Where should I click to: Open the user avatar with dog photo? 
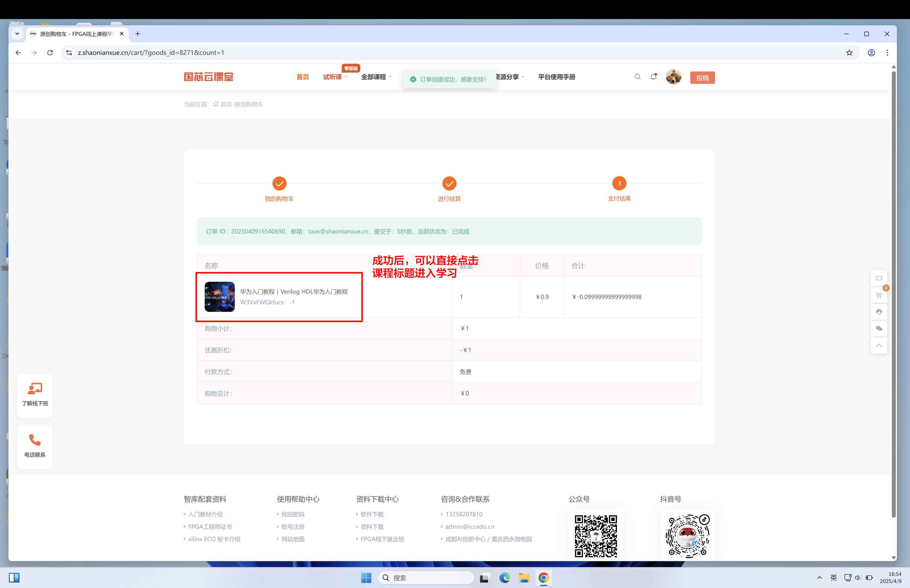click(x=674, y=77)
